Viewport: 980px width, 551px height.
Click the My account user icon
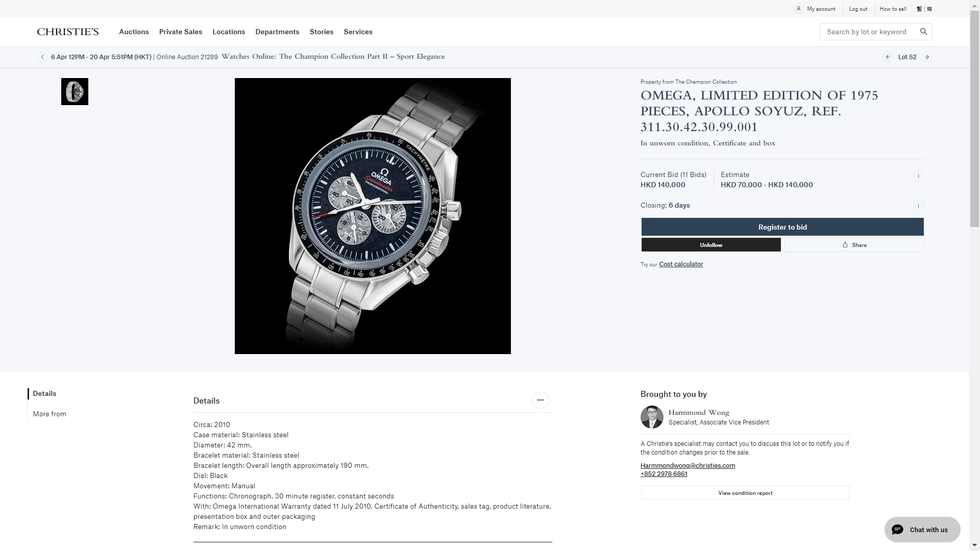click(x=799, y=9)
